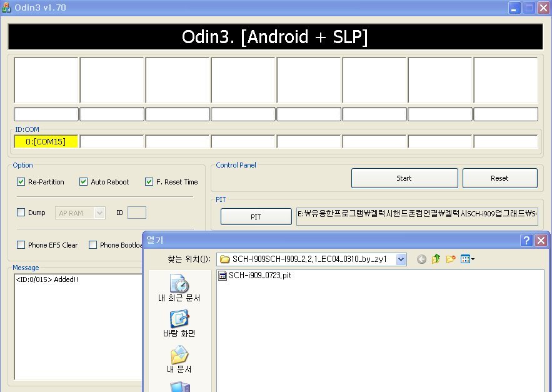Click the small-icon view dropdown arrow in dialog

point(473,259)
